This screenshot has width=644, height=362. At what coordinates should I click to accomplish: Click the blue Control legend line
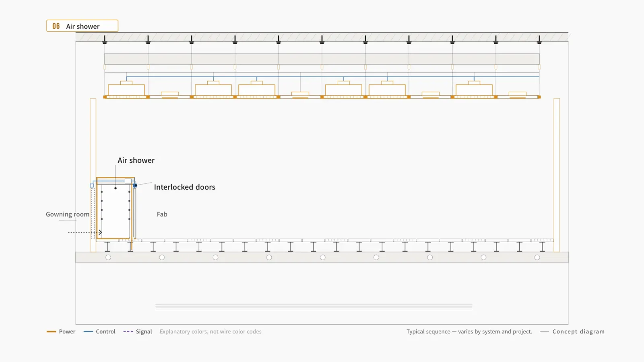point(88,331)
